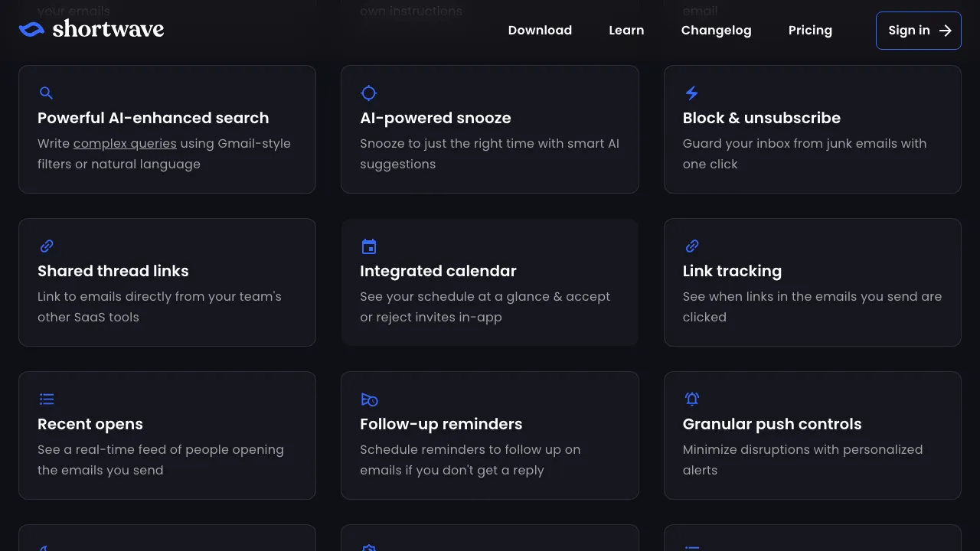Image resolution: width=980 pixels, height=551 pixels.
Task: Click the send-clock icon above Follow-up reminders
Action: coord(369,399)
